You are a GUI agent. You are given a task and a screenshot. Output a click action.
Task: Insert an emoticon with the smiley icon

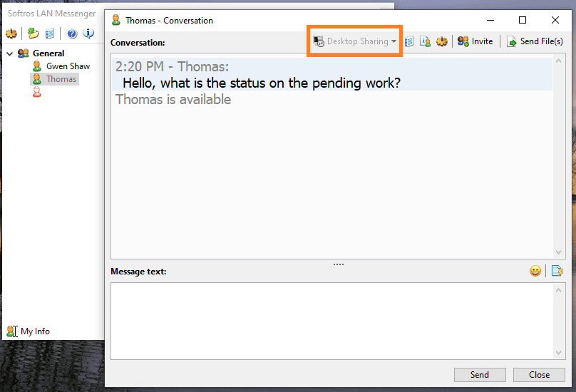click(x=535, y=271)
